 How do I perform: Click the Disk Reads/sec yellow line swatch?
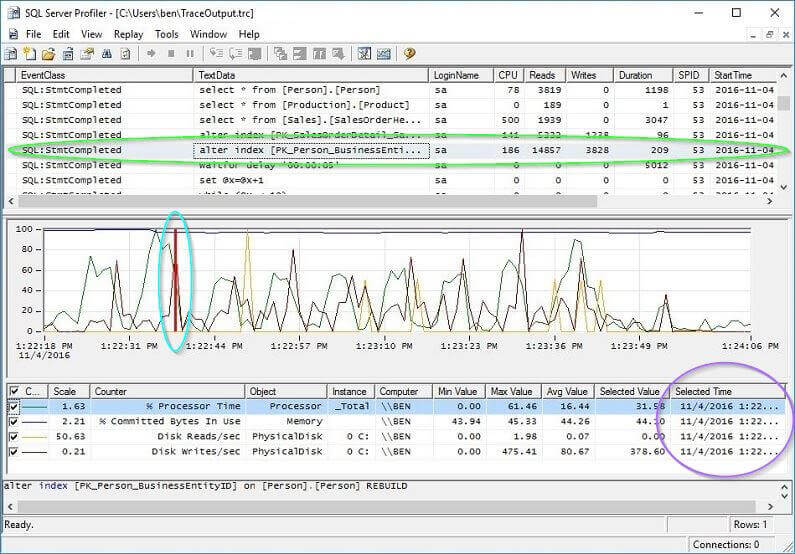click(x=34, y=436)
